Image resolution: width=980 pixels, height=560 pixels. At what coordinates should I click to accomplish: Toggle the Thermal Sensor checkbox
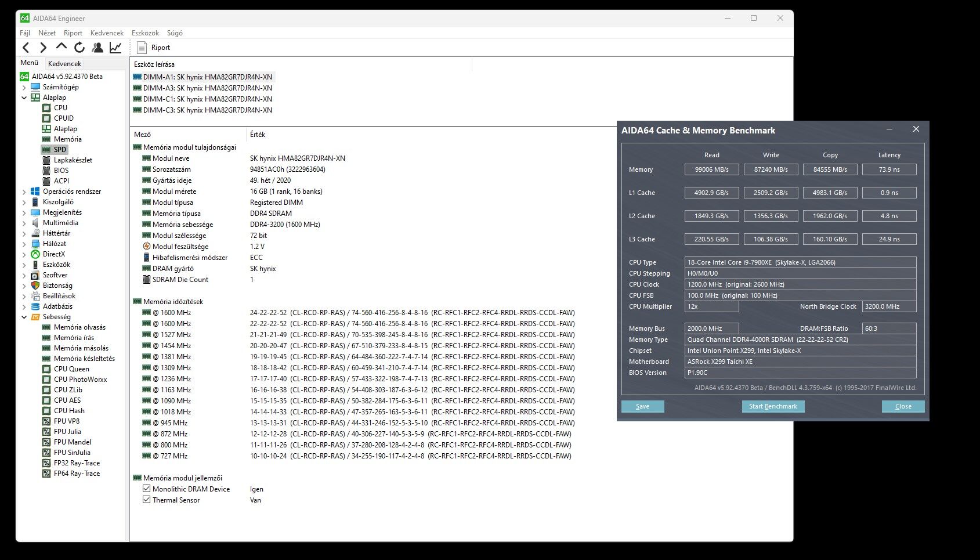(x=146, y=500)
